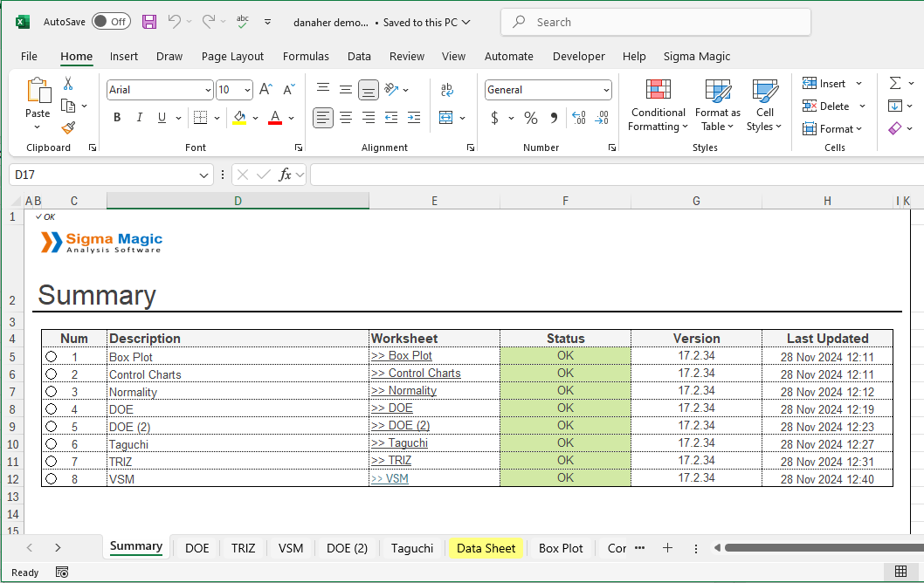Select the radio button for Box Plot row
This screenshot has height=583, width=924.
click(x=52, y=357)
